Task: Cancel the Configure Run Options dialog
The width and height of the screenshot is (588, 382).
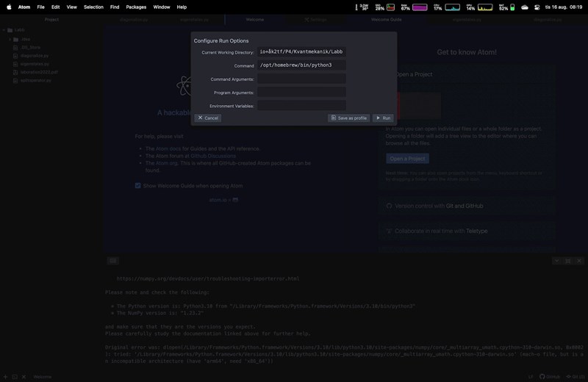Action: click(208, 118)
